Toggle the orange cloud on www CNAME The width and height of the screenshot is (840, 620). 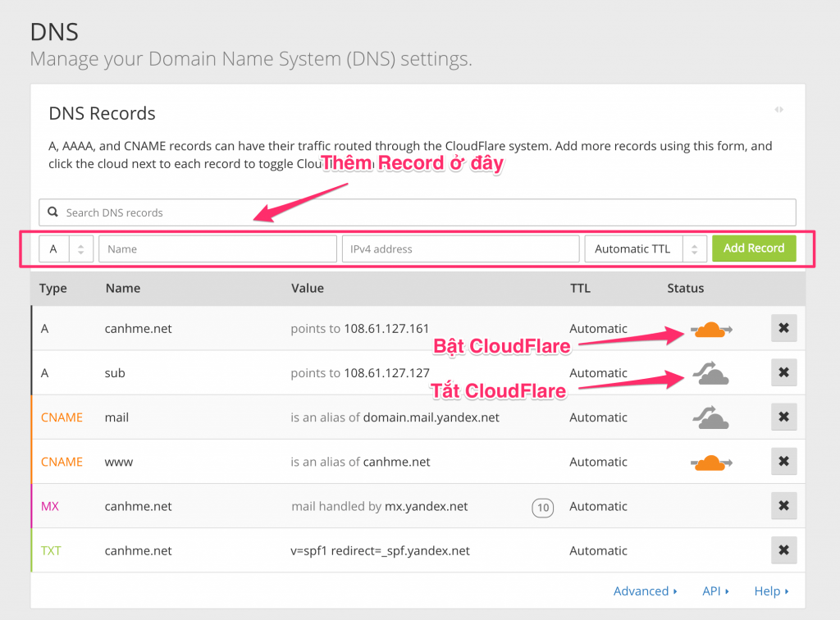[x=711, y=463]
